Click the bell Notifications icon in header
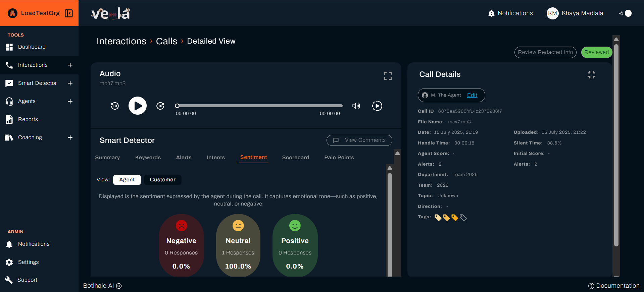The width and height of the screenshot is (644, 292). point(491,13)
